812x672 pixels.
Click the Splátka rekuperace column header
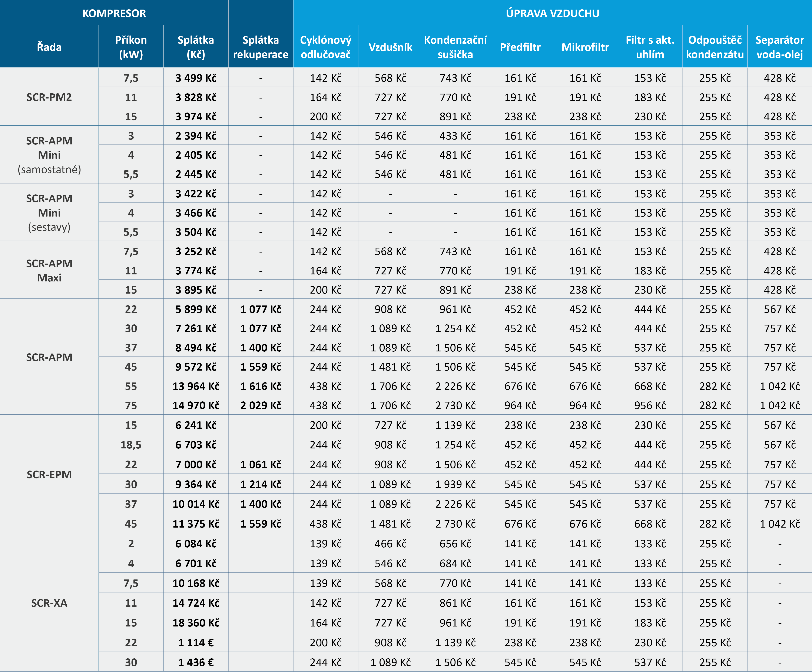coord(261,47)
